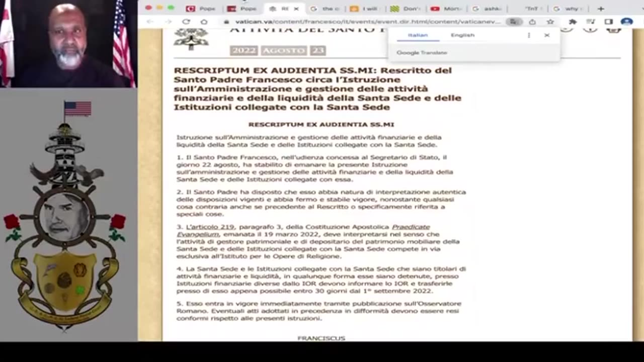Open the Chrome profile avatar
Viewport: 644px width, 362px height.
tap(626, 22)
